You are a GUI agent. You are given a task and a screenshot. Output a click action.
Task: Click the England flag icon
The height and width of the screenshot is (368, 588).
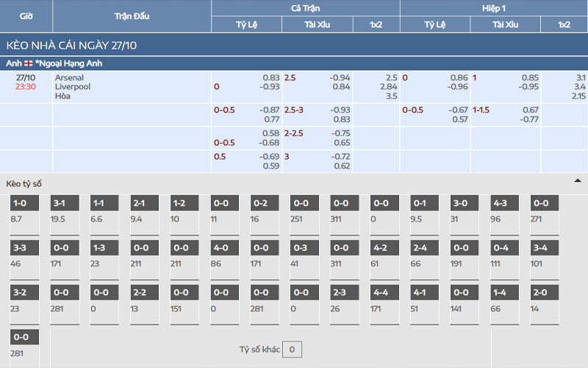point(29,63)
